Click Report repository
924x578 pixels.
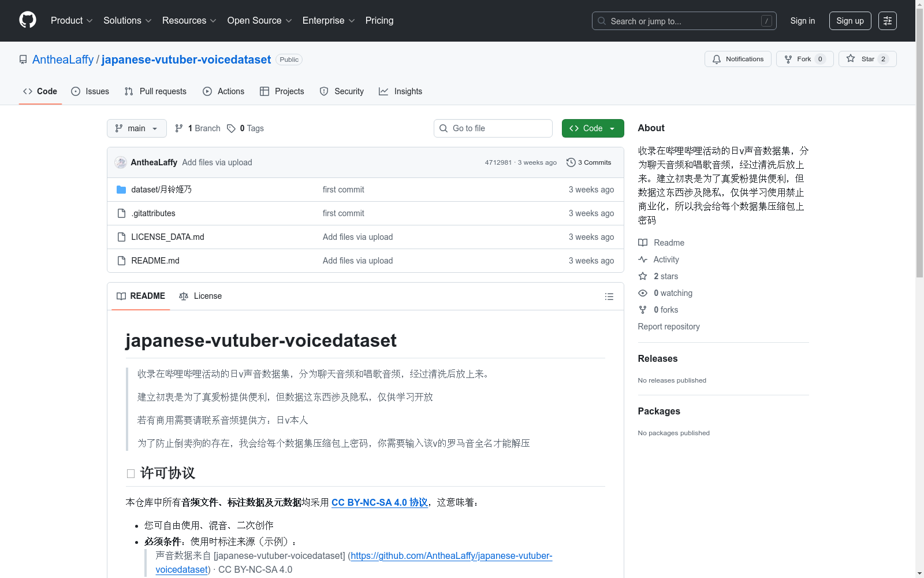click(669, 327)
